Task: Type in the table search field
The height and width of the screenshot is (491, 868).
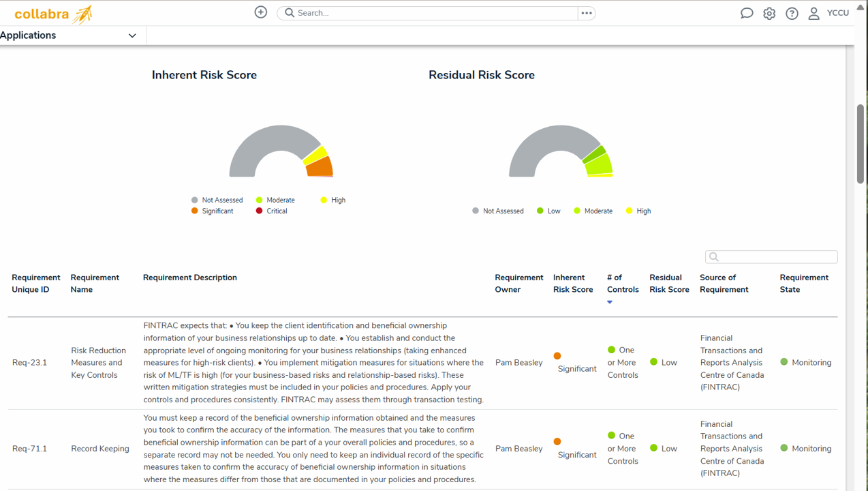Action: click(770, 256)
